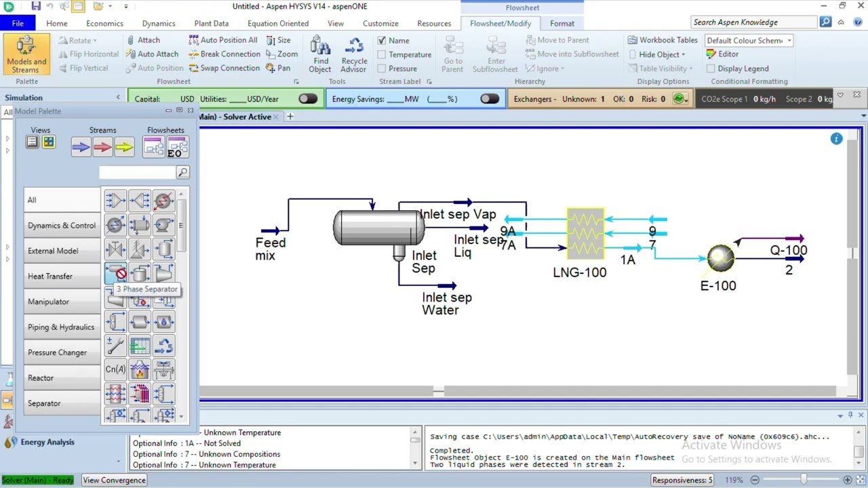Image resolution: width=868 pixels, height=488 pixels.
Task: Uncheck the Name stream label checkbox
Action: click(x=381, y=41)
